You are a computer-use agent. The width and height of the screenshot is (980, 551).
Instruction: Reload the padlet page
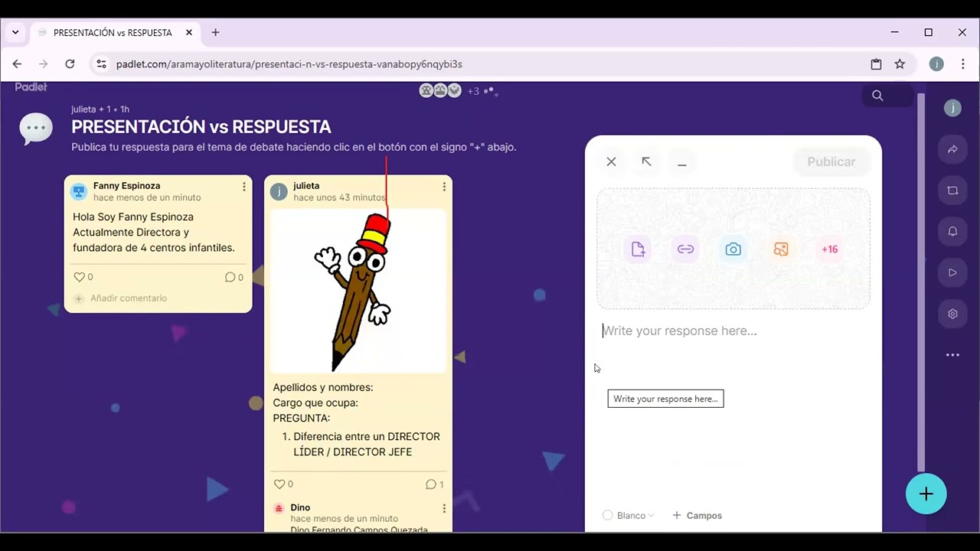(x=70, y=64)
